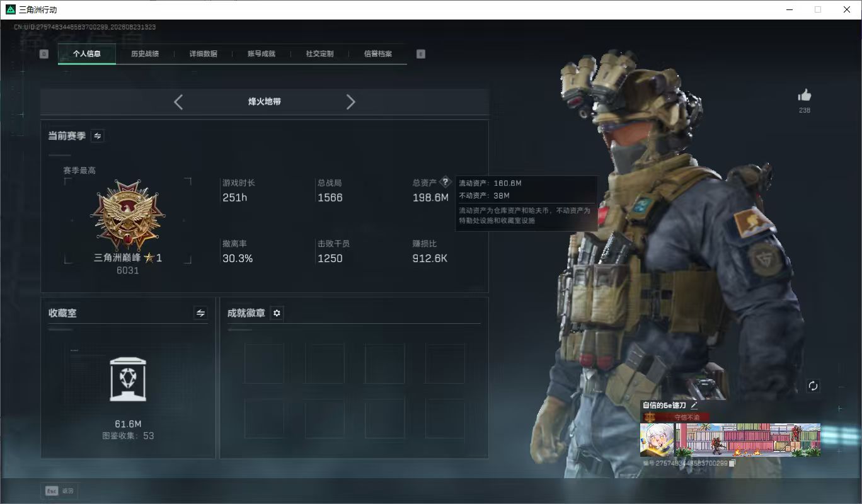This screenshot has height=504, width=862.
Task: Open the 收藏室 display case icon
Action: coord(128,380)
